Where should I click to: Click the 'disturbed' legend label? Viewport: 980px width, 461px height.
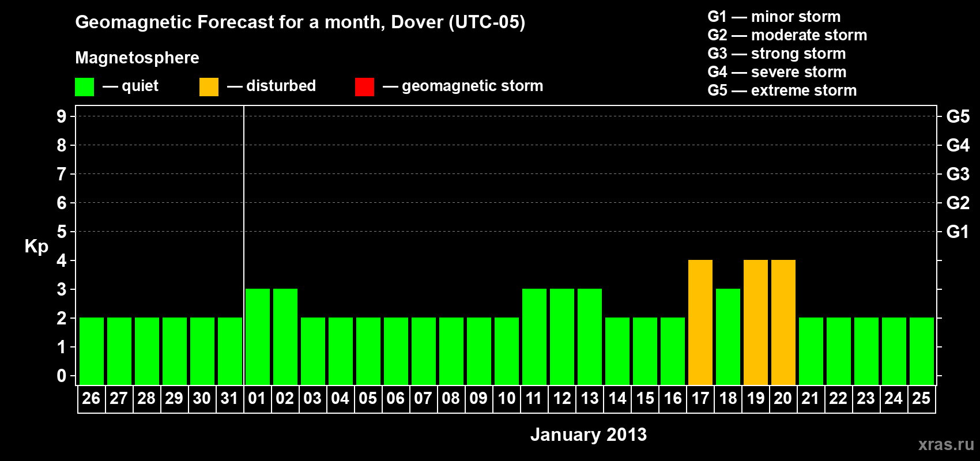(281, 86)
